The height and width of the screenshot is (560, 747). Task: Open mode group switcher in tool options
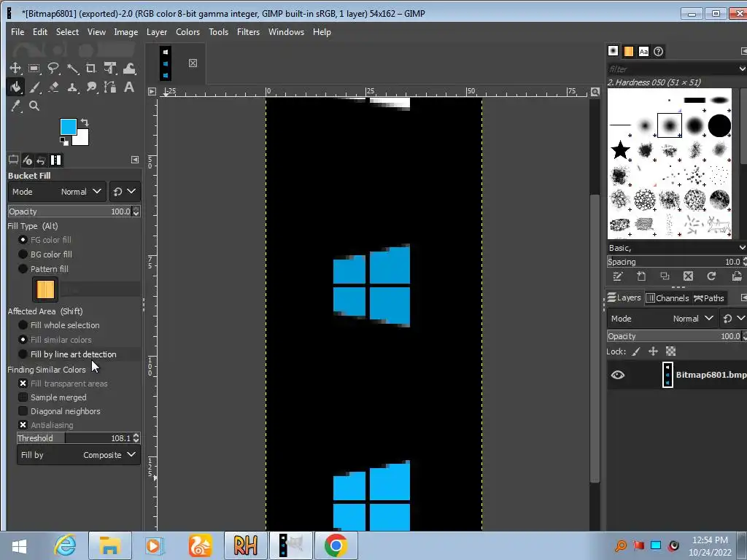pos(124,192)
